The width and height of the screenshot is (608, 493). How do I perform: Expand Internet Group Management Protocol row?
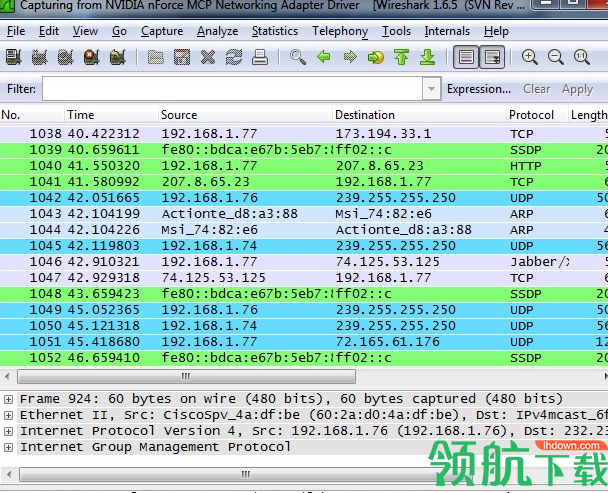[8, 447]
